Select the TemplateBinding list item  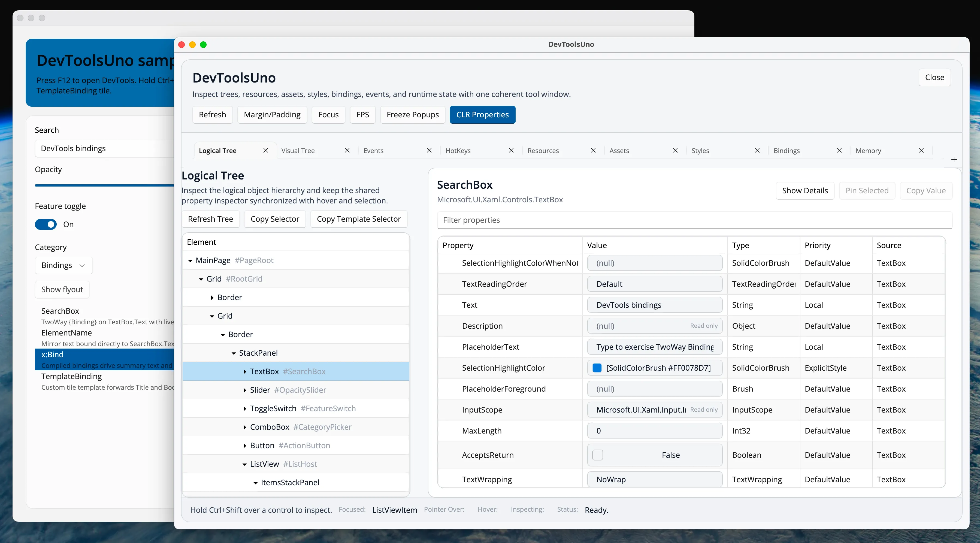click(x=104, y=382)
